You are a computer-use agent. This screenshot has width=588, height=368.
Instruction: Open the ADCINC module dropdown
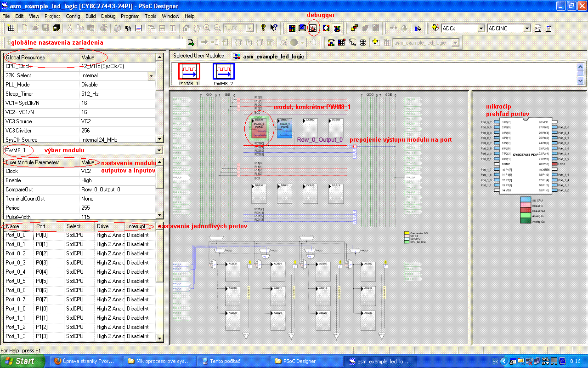pyautogui.click(x=527, y=29)
